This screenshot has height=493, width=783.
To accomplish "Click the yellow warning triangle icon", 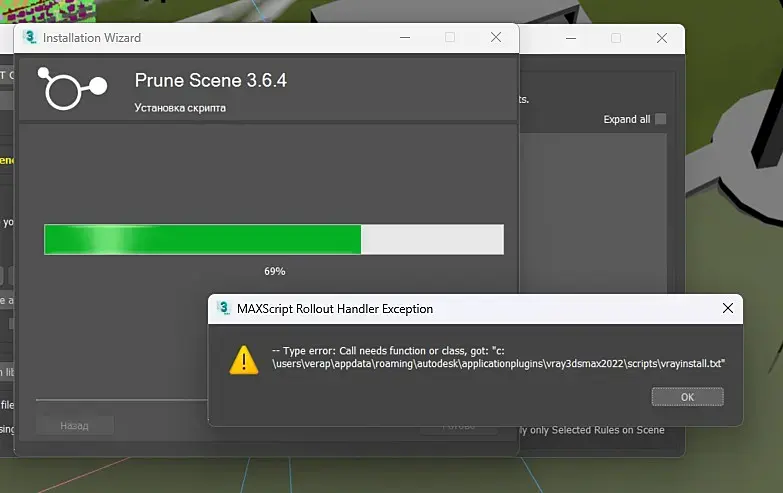I will tap(244, 360).
